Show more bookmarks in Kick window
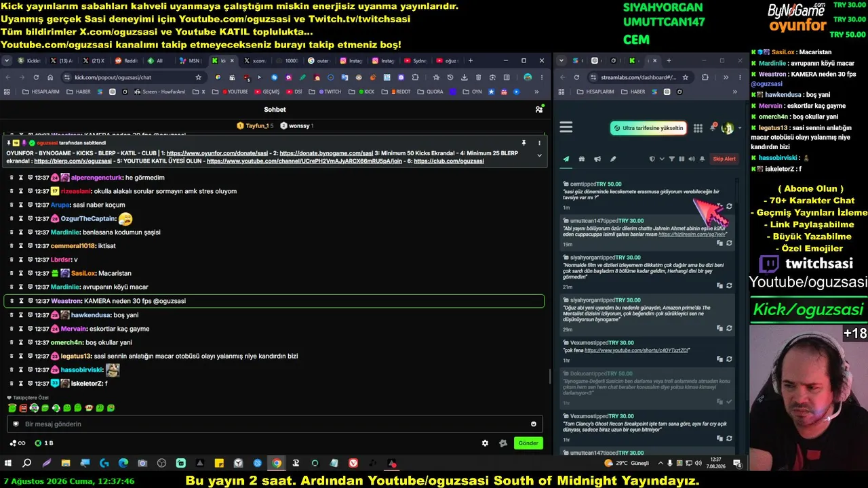The width and height of the screenshot is (868, 488). pyautogui.click(x=537, y=92)
